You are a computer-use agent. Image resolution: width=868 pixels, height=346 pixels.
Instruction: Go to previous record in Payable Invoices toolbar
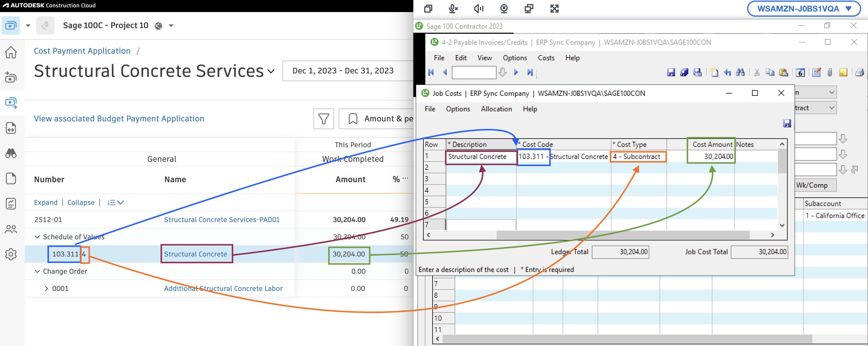click(x=445, y=72)
